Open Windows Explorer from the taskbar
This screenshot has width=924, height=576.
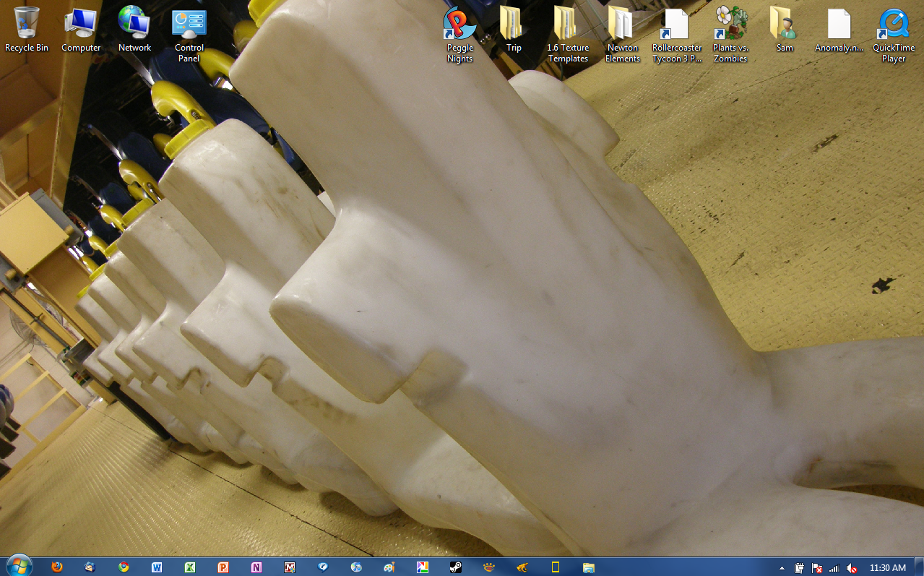tap(588, 567)
